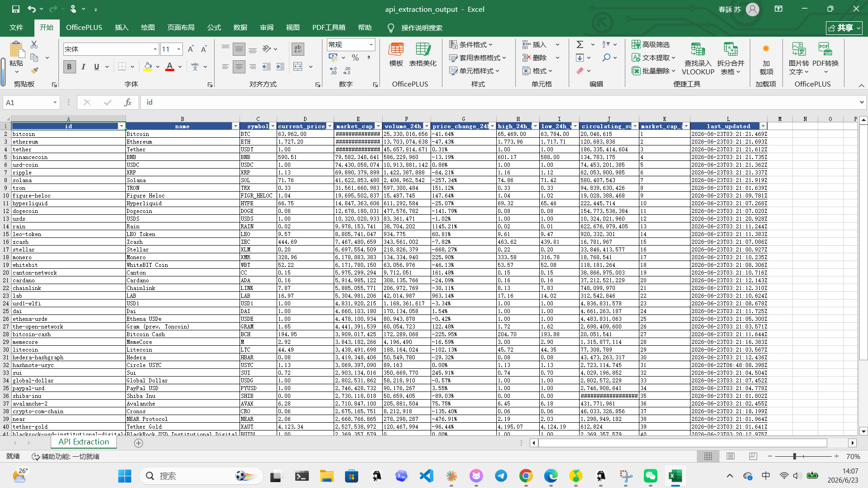Click the Format Painter brush icon
This screenshot has width=868, height=488.
pos(34,71)
